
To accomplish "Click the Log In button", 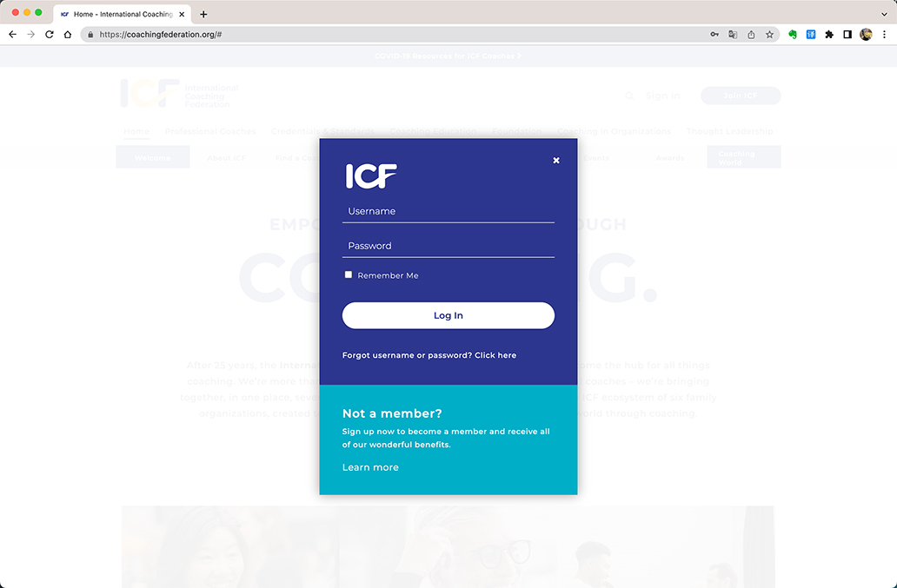I will [448, 315].
